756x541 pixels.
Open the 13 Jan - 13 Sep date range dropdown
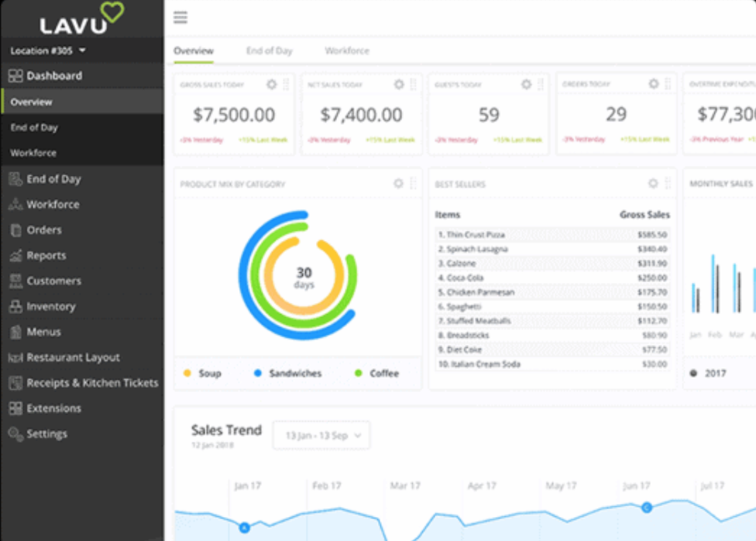point(321,436)
